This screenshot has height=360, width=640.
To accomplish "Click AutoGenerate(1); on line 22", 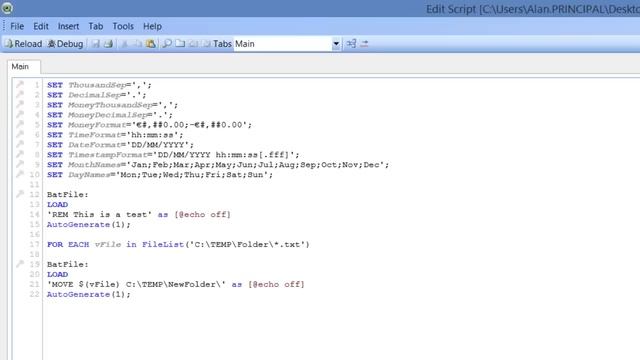I will tap(89, 294).
